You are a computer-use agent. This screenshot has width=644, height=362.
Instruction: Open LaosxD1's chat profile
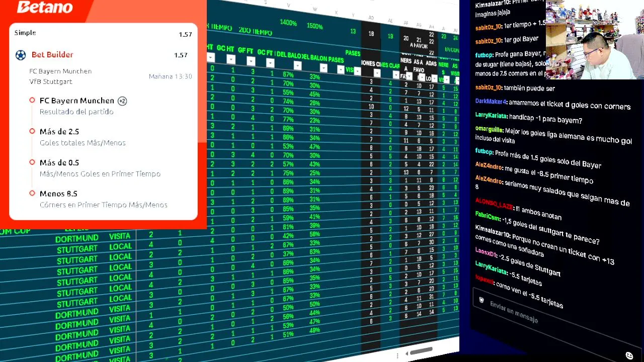click(486, 253)
